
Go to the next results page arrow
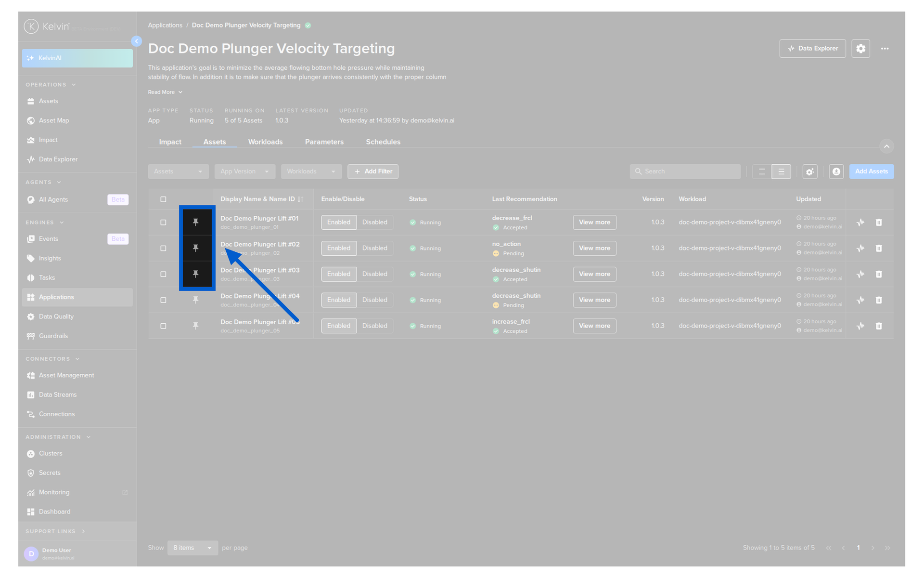[x=873, y=548]
